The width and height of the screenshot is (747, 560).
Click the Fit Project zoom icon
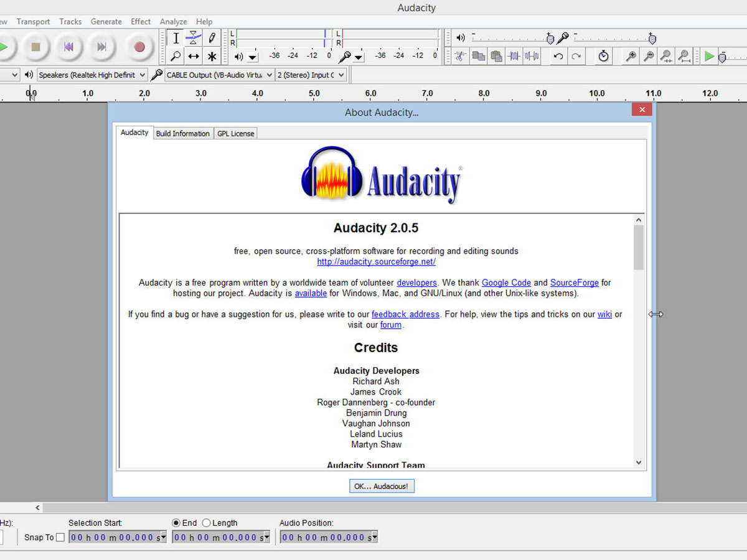(x=684, y=56)
